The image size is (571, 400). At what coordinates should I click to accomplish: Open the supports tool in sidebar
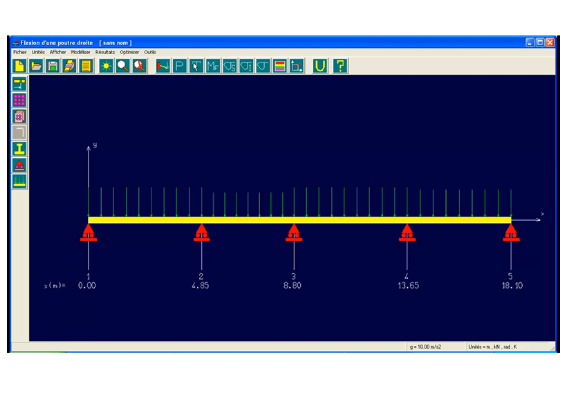point(19,165)
